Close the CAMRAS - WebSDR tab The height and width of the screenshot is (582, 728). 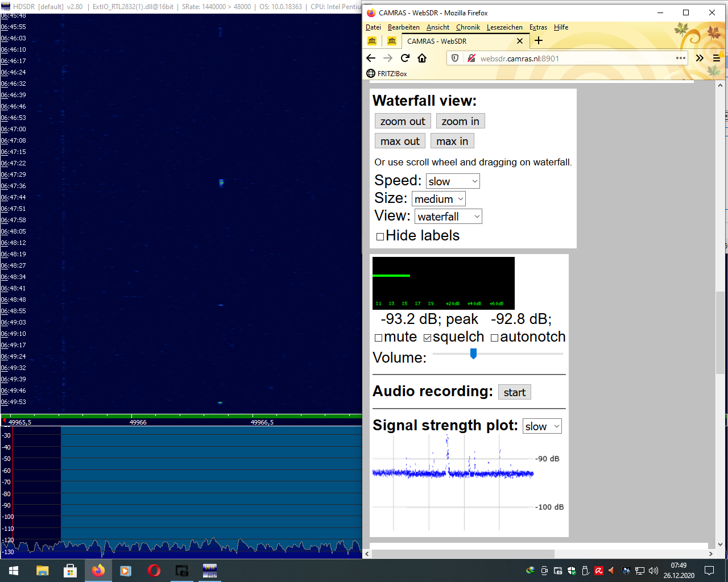pyautogui.click(x=519, y=41)
